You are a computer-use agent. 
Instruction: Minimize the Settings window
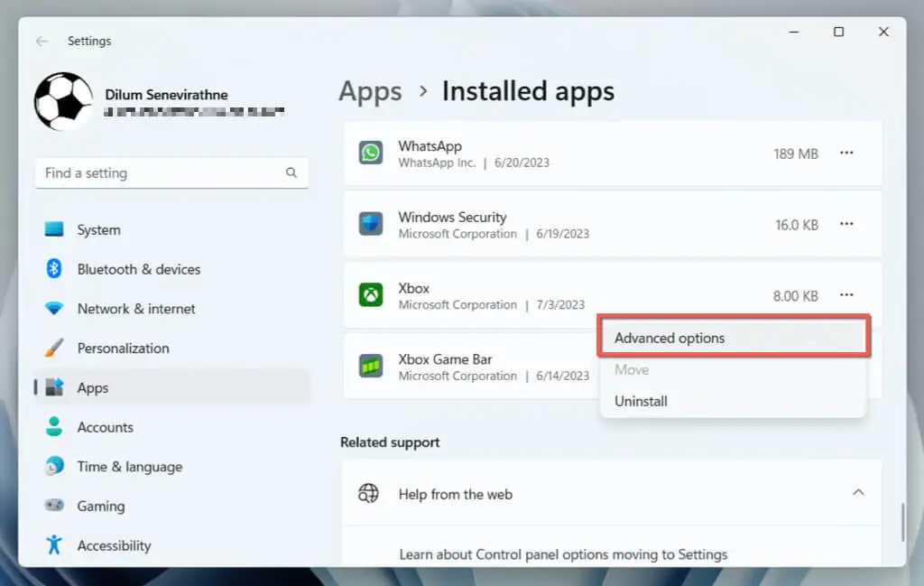tap(794, 32)
